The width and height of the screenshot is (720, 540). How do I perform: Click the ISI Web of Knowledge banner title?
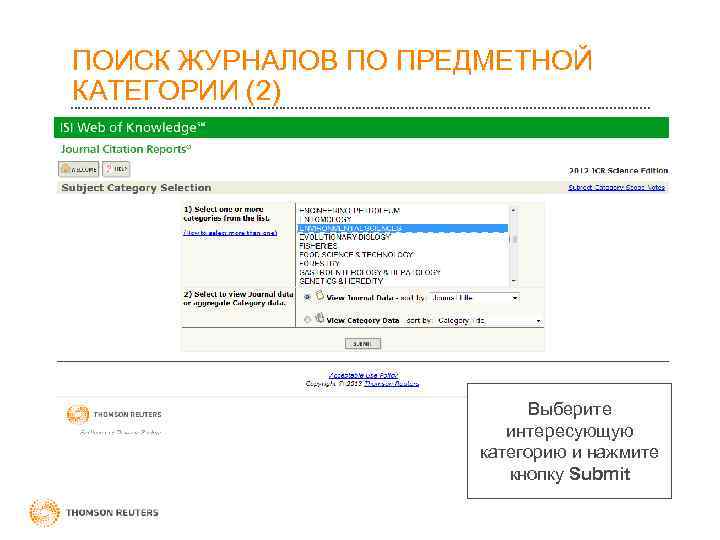[133, 127]
